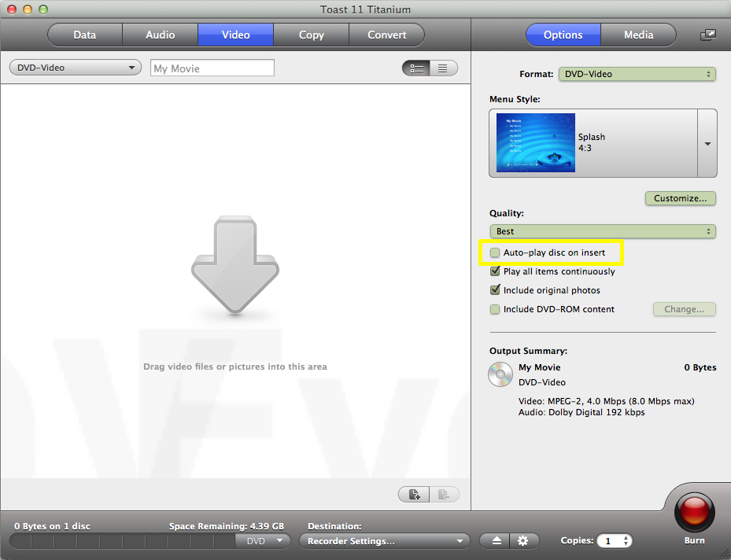The height and width of the screenshot is (560, 731).
Task: Click the Video: MPEG-2 summary line
Action: [606, 401]
